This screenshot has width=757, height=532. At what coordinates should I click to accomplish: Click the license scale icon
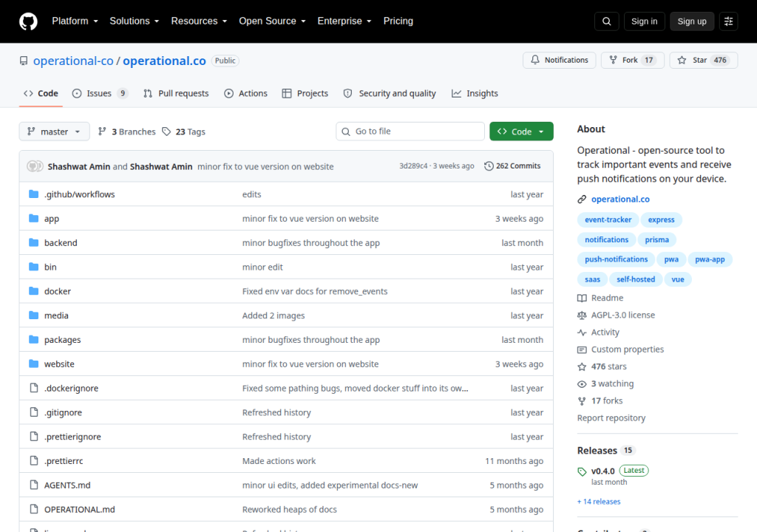(582, 316)
